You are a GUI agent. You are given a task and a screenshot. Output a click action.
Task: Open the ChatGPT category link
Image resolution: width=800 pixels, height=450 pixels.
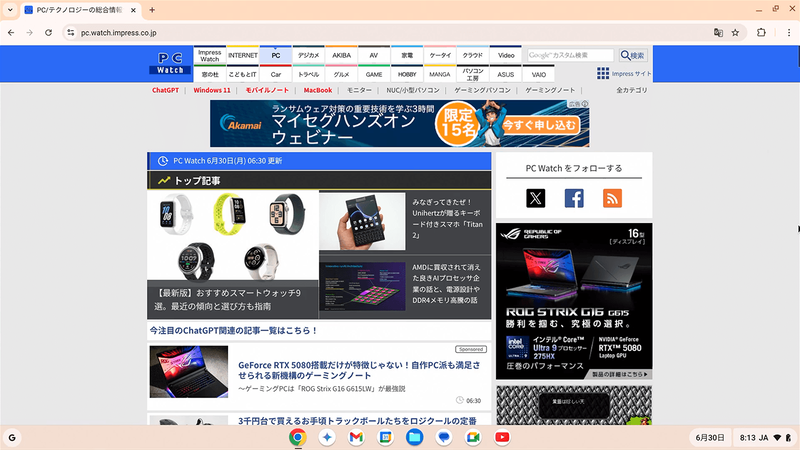(165, 90)
